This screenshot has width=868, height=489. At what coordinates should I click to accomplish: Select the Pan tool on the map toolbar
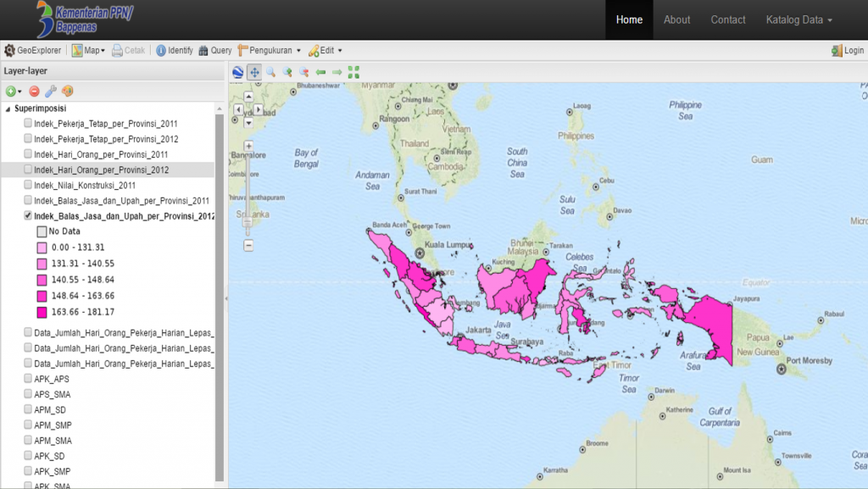tap(253, 72)
